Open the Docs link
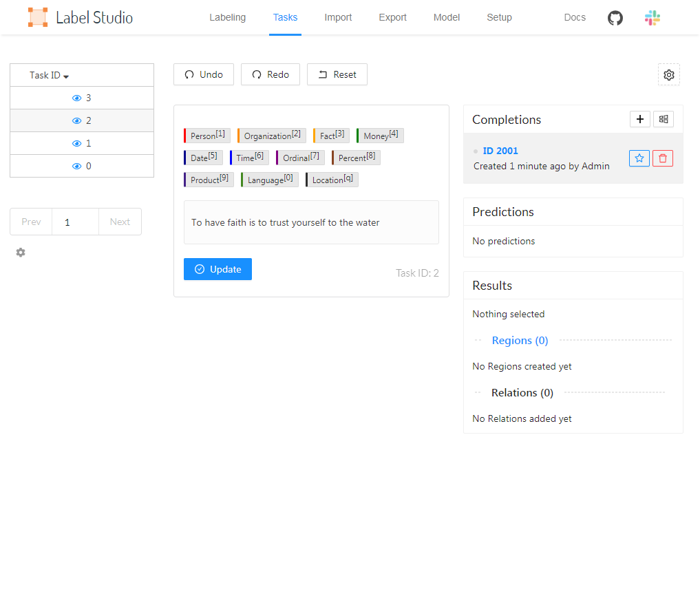Screen dimensions: 700x596 point(575,17)
